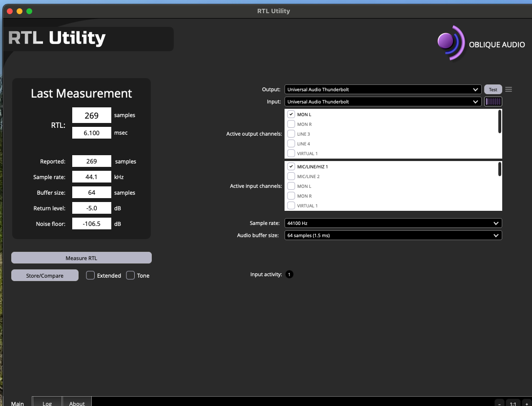The image size is (532, 406).
Task: Enable MON R in Active output channels
Action: [291, 124]
